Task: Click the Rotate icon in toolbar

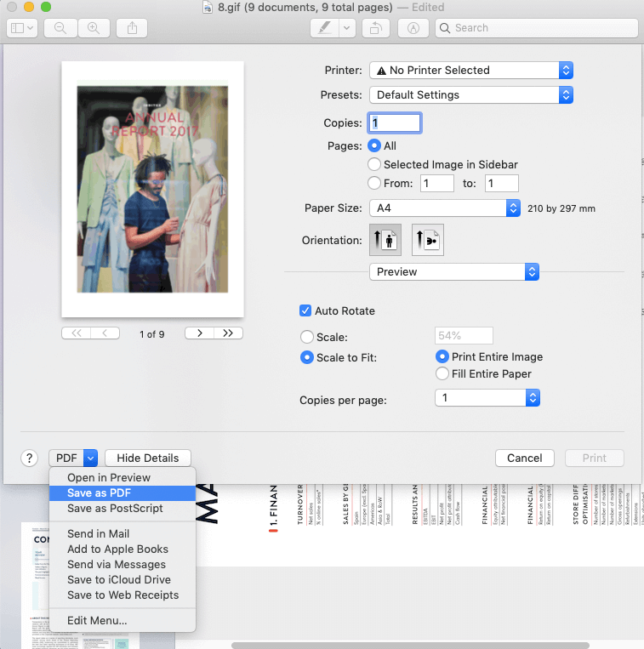Action: pos(374,27)
